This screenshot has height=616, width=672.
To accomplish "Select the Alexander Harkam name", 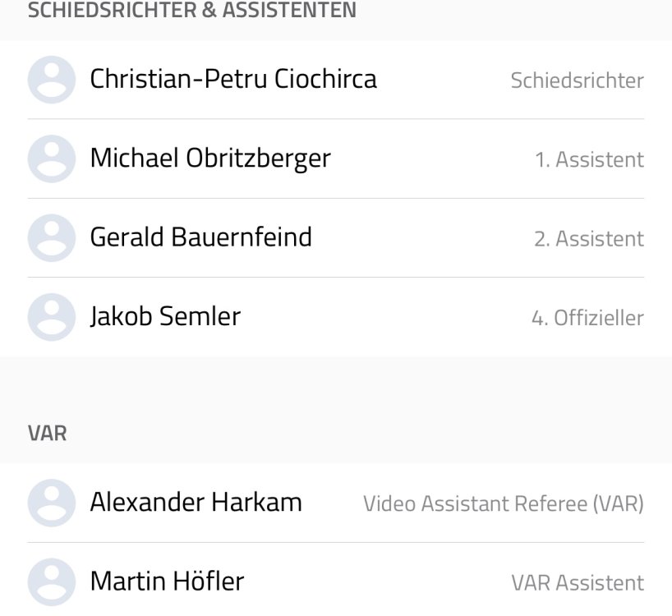I will pyautogui.click(x=196, y=503).
